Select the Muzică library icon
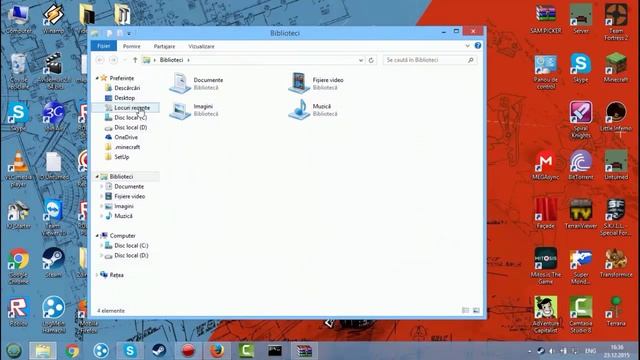This screenshot has width=640, height=360. [x=299, y=110]
